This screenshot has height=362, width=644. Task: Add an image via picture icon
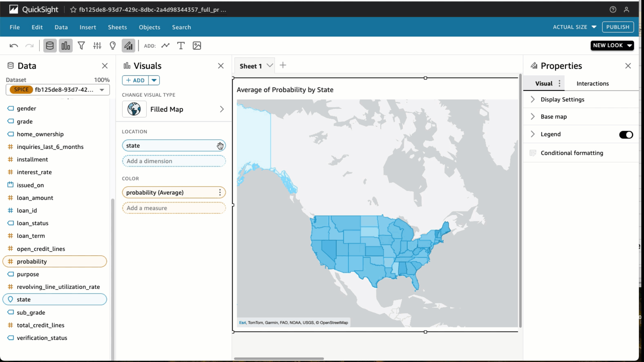(x=197, y=46)
